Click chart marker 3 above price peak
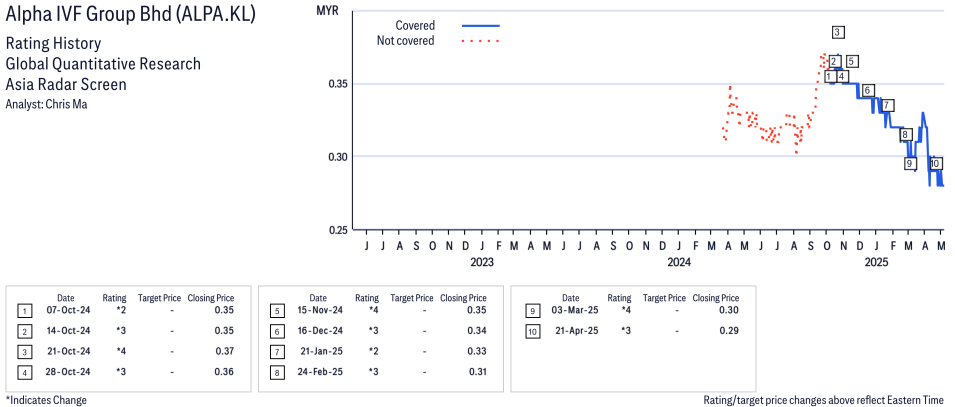The image size is (955, 407). (x=837, y=32)
